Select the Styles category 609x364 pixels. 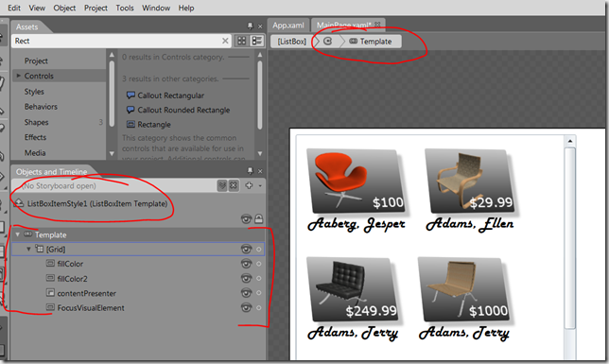pos(34,92)
